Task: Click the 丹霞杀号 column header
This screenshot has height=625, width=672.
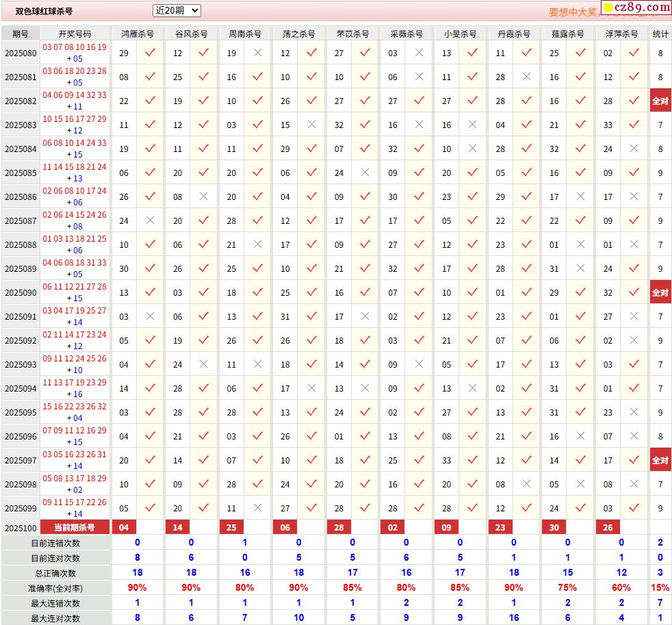Action: coord(514,34)
